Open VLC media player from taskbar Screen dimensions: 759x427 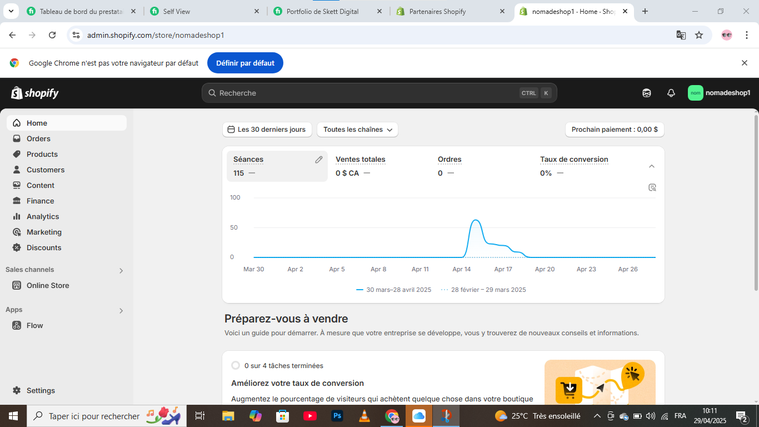(x=364, y=416)
